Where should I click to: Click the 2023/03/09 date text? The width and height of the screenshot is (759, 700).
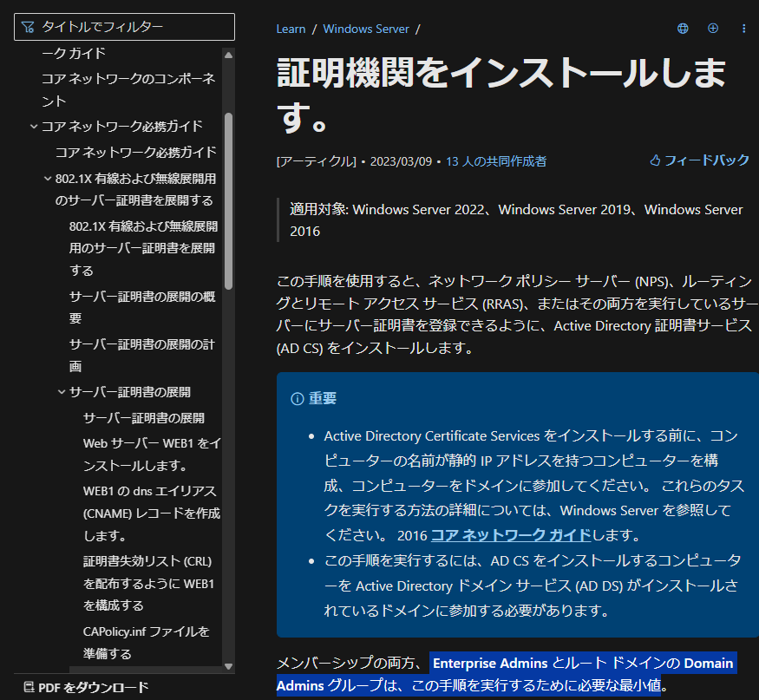pos(401,161)
